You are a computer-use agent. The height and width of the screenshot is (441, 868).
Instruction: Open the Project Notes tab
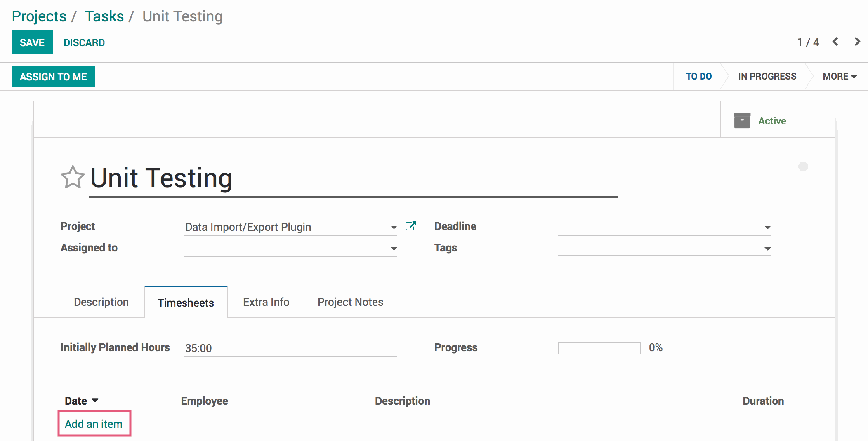[350, 302]
